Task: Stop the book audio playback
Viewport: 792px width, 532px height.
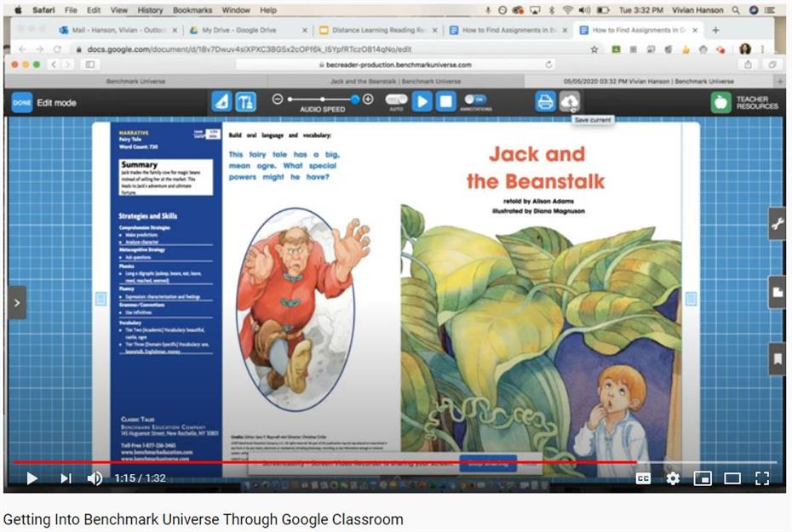Action: coord(446,102)
